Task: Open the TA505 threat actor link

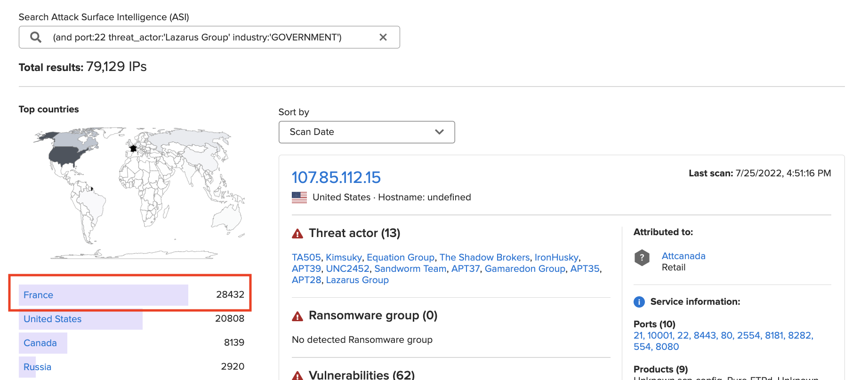Action: click(x=306, y=257)
